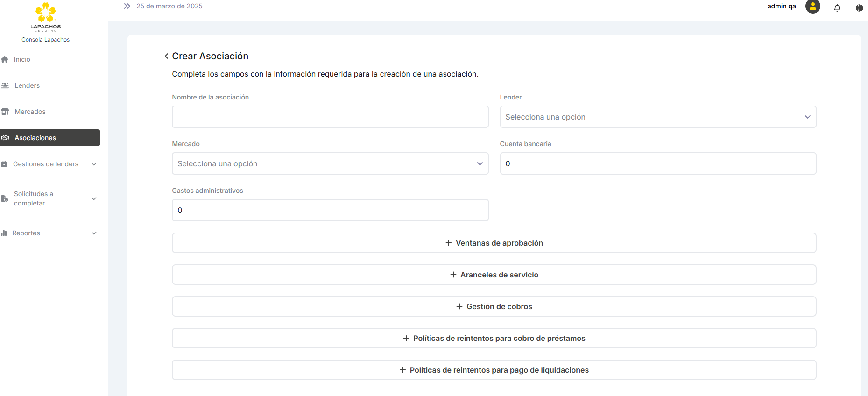Click the Cuenta bancaria input field
The image size is (868, 396).
pos(657,163)
